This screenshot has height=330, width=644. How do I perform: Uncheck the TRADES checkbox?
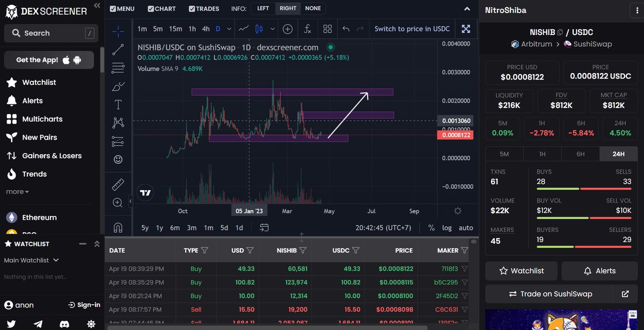point(192,9)
